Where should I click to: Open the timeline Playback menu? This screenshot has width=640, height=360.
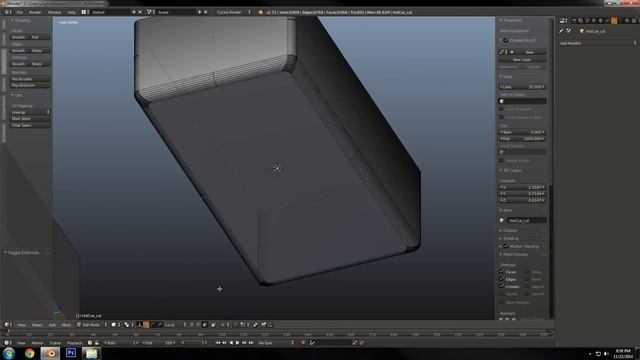74,343
